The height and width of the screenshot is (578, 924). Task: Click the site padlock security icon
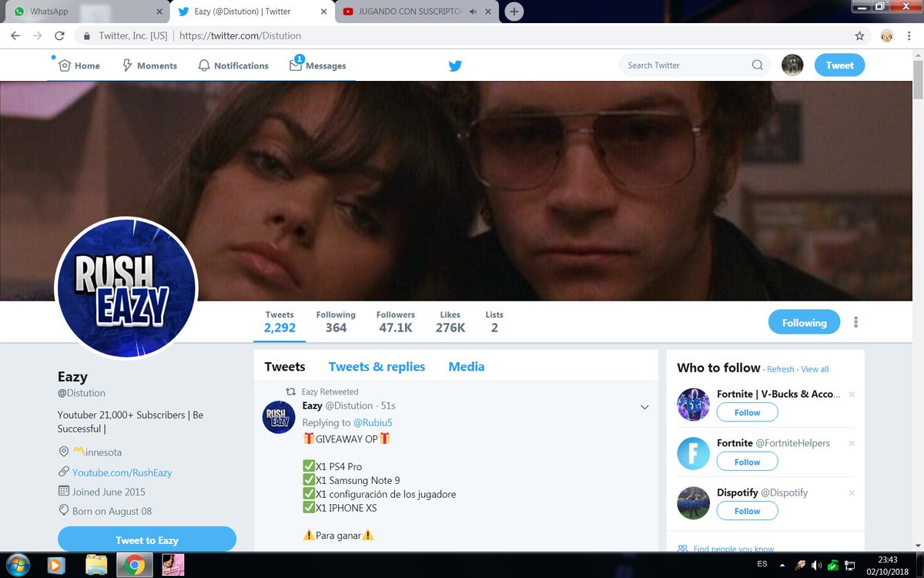coord(87,35)
